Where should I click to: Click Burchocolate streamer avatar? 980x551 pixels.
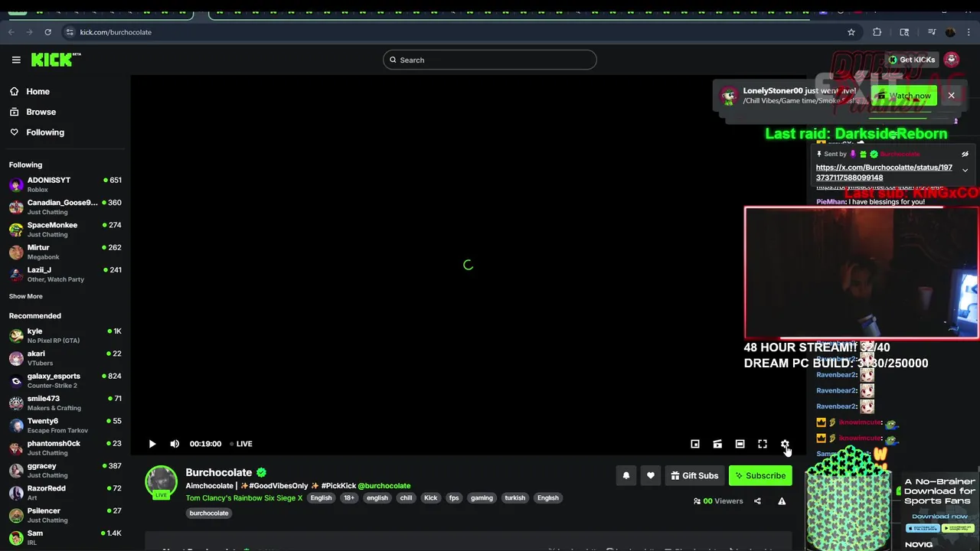tap(161, 482)
